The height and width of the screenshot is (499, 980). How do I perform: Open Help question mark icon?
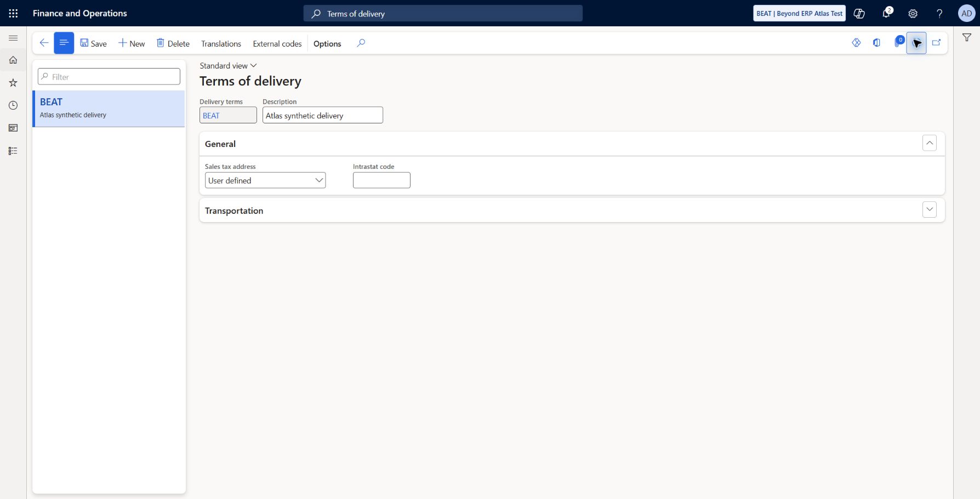click(x=939, y=13)
